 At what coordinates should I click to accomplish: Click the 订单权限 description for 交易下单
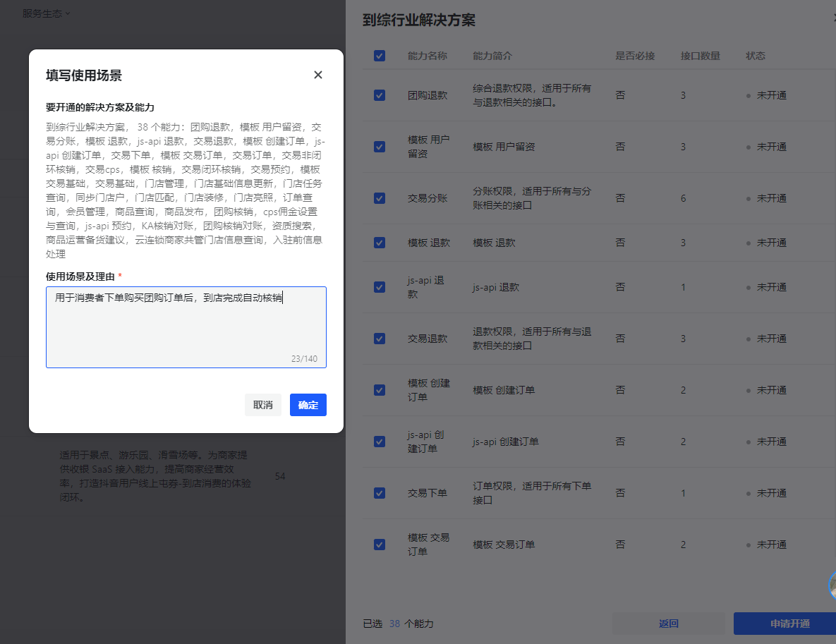tap(532, 493)
